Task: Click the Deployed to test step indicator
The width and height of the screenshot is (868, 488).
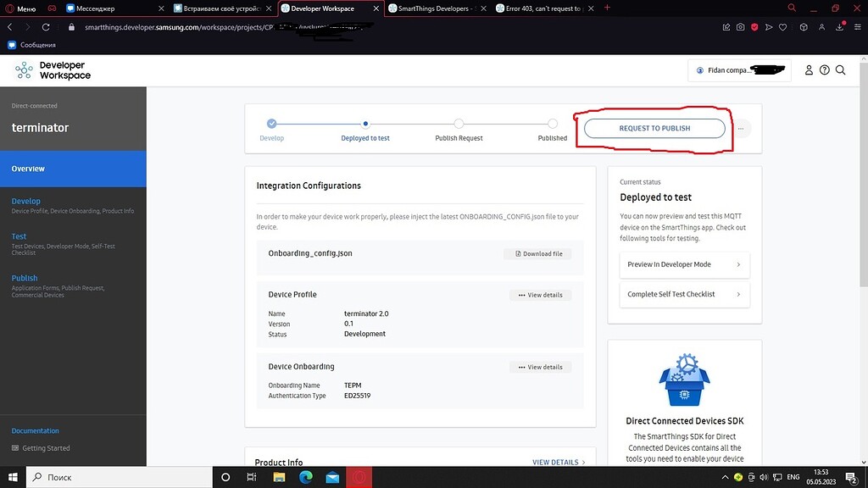Action: [x=365, y=122]
